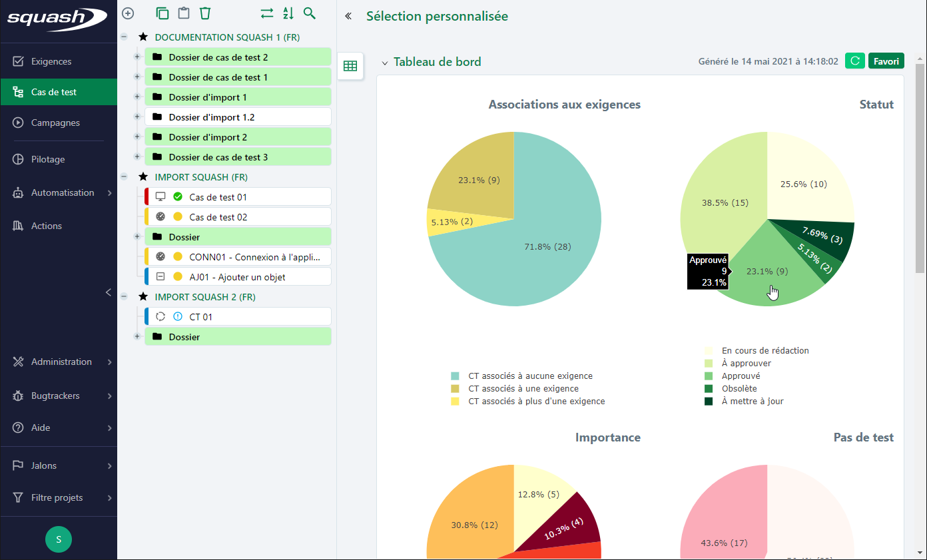Open the Campagnes menu item
927x560 pixels.
[x=55, y=123]
